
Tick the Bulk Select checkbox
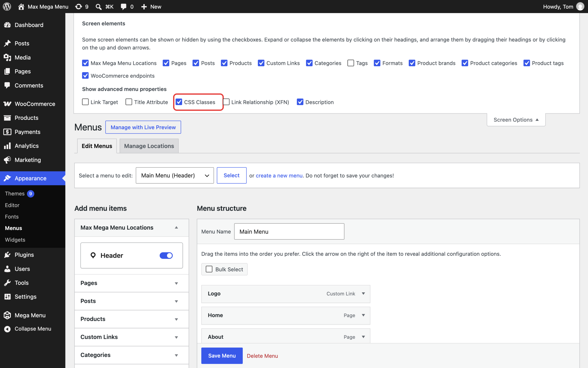click(x=209, y=269)
